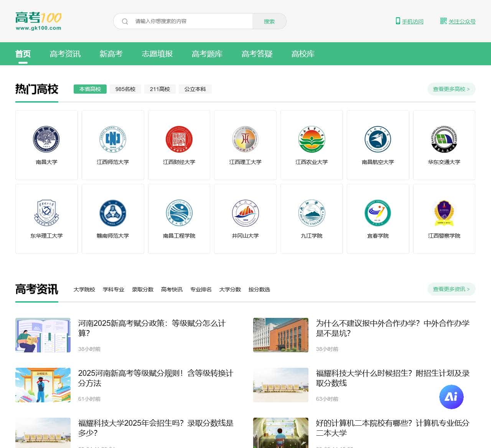
Task: Click the 高考快讯 category link
Action: [x=172, y=289]
